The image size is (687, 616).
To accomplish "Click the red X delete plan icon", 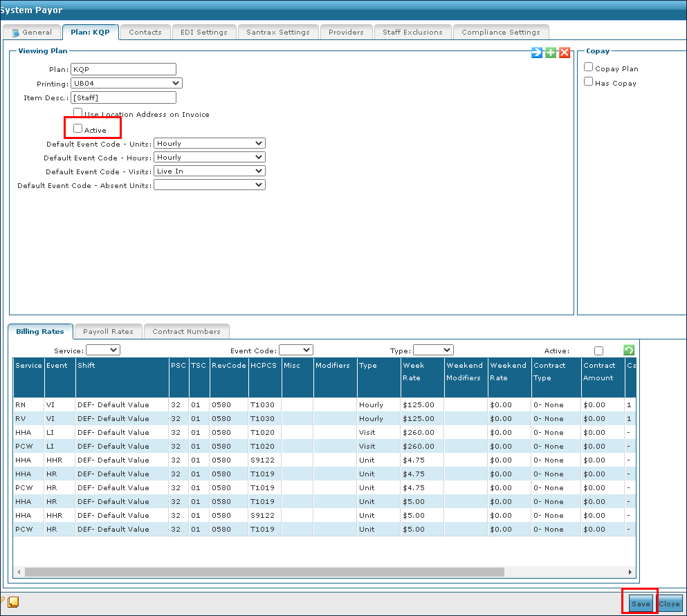I will tap(565, 53).
